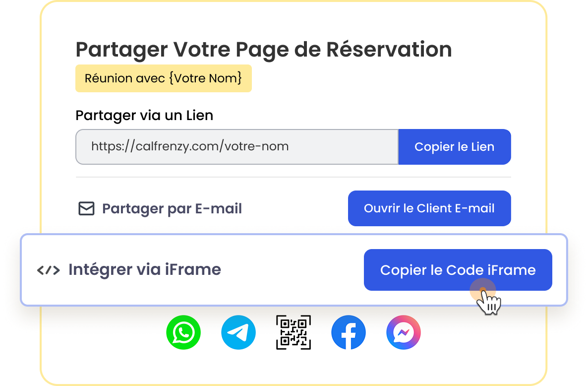Image resolution: width=588 pixels, height=386 pixels.
Task: Share via the Facebook icon
Action: 349,332
